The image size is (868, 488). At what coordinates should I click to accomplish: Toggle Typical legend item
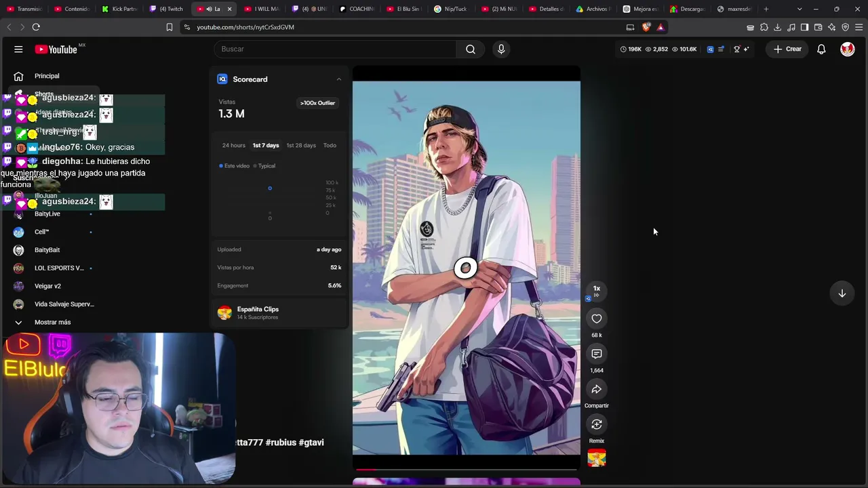point(264,166)
